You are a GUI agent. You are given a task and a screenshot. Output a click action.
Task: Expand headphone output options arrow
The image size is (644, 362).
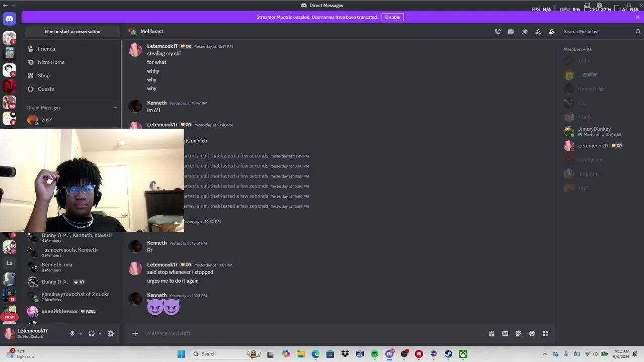[x=100, y=333]
